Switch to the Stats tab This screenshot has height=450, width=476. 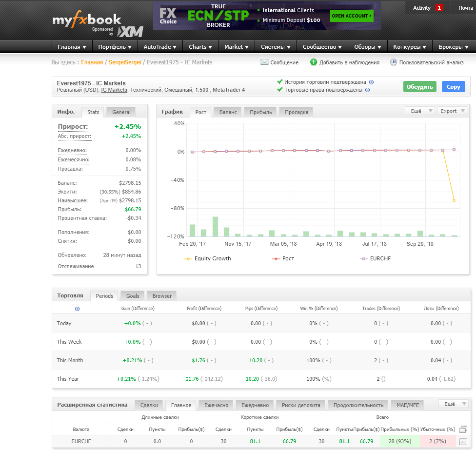coord(93,112)
